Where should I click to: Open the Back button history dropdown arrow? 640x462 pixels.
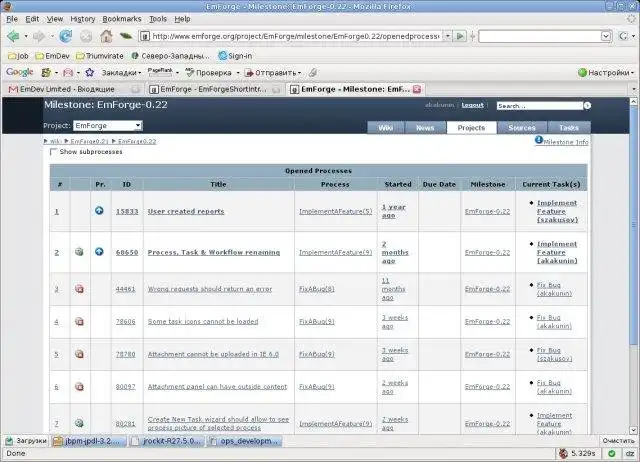point(26,36)
